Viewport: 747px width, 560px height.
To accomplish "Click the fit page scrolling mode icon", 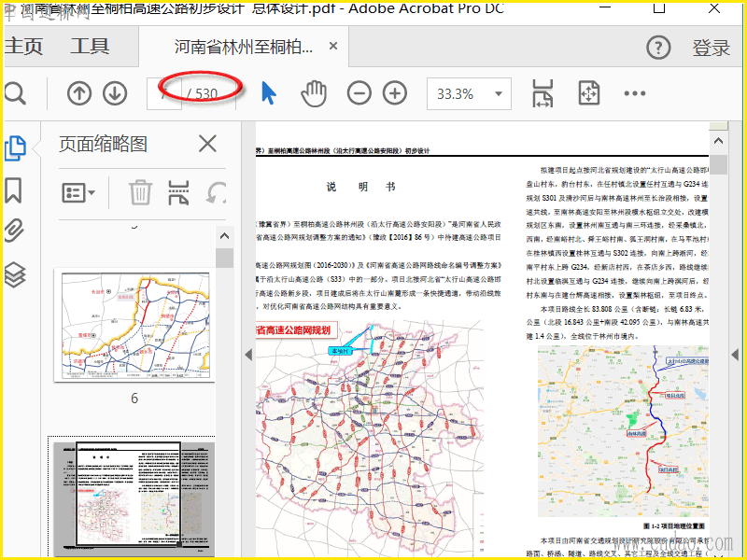I will click(543, 93).
